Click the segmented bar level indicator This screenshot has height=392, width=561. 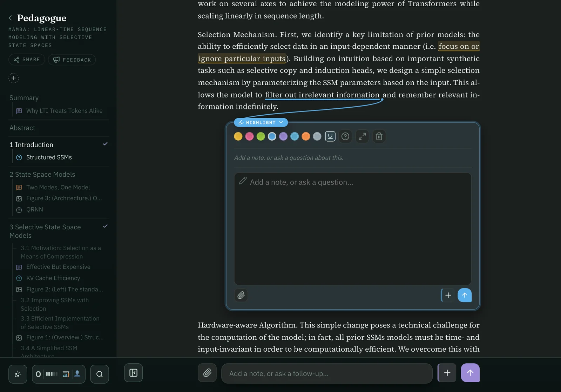pyautogui.click(x=52, y=374)
